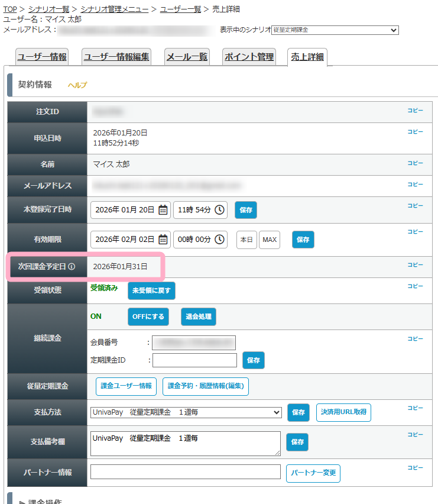
Task: Click info icon beside 次回課金予定日
Action: (x=72, y=267)
